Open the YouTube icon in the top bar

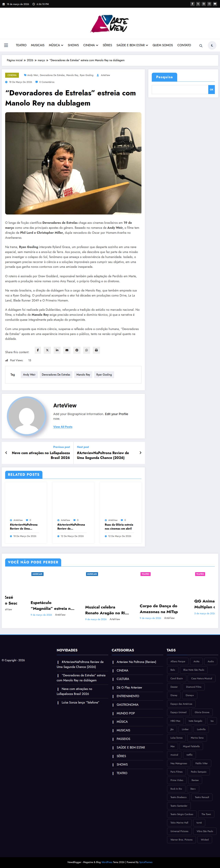pos(215,4)
